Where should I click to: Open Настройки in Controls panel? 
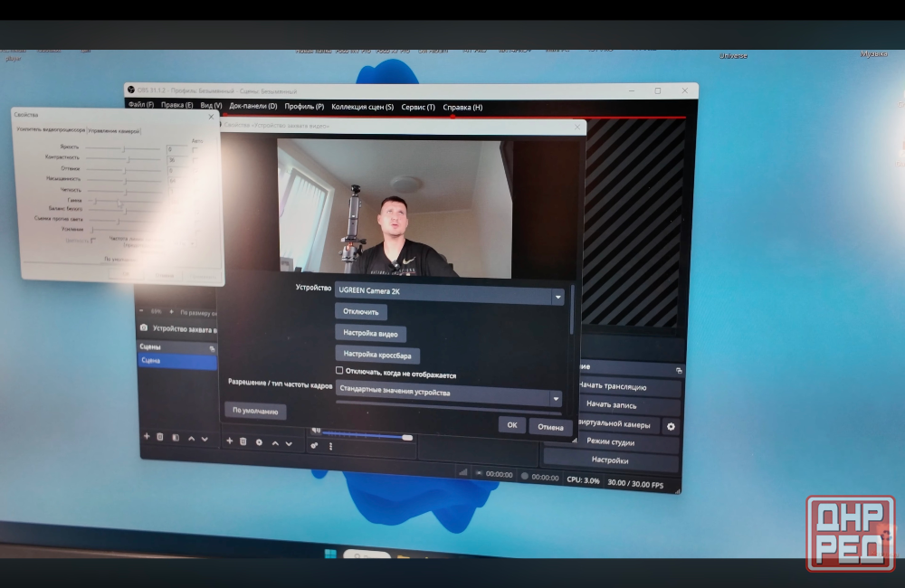[610, 460]
